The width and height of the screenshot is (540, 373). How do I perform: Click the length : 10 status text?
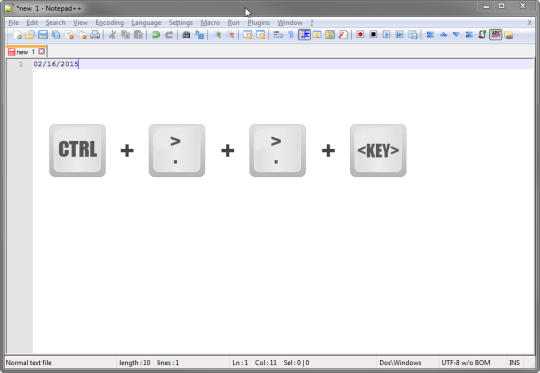(135, 363)
